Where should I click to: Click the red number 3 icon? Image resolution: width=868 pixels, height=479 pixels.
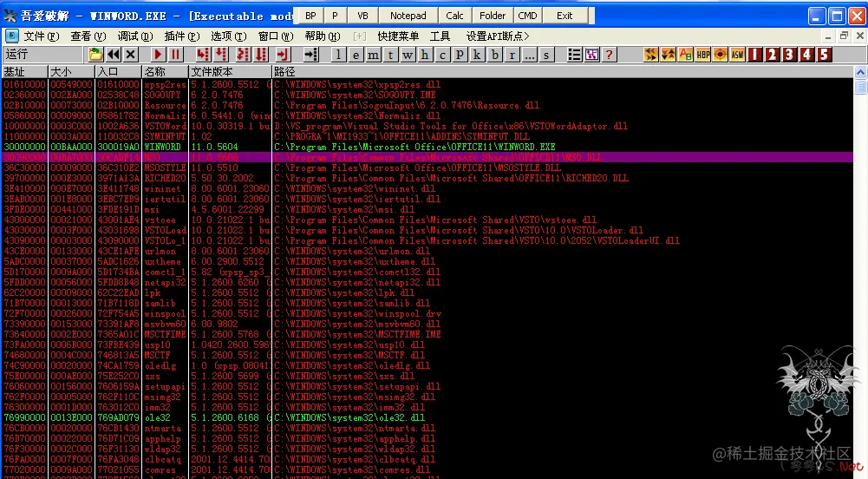789,55
